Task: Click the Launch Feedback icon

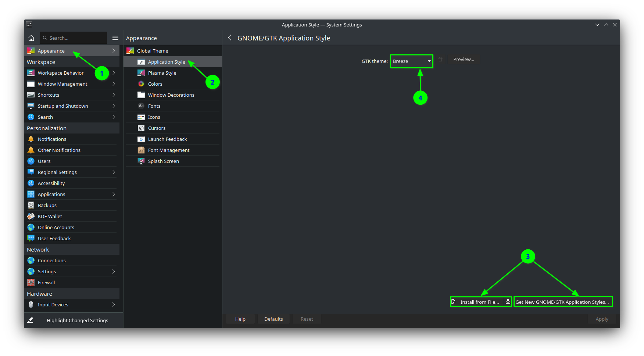Action: coord(141,139)
